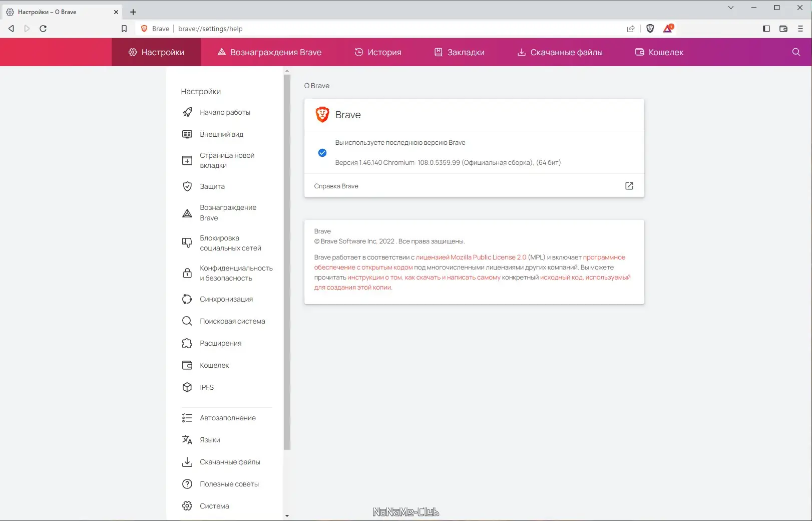Screen dimensions: 812x521
Task: Click the share page icon
Action: tap(631, 29)
